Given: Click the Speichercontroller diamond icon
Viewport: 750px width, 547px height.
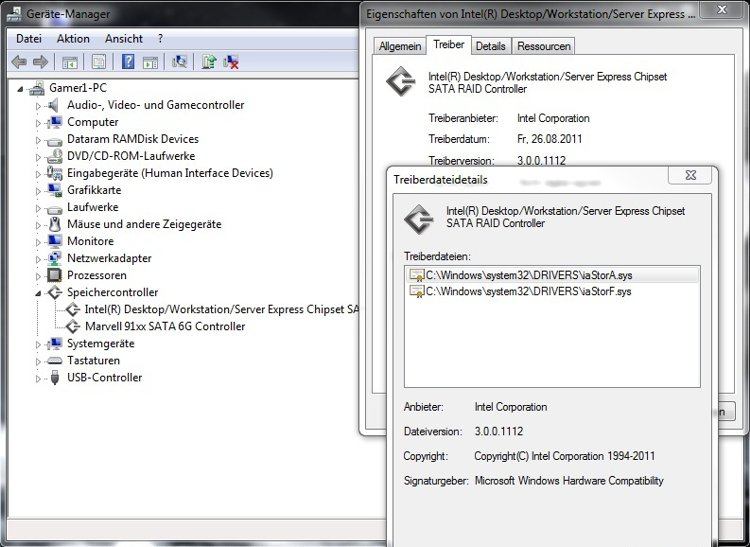Looking at the screenshot, I should [55, 293].
